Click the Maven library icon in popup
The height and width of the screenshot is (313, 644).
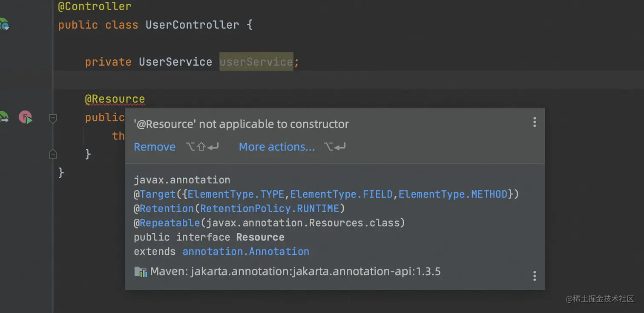click(141, 272)
